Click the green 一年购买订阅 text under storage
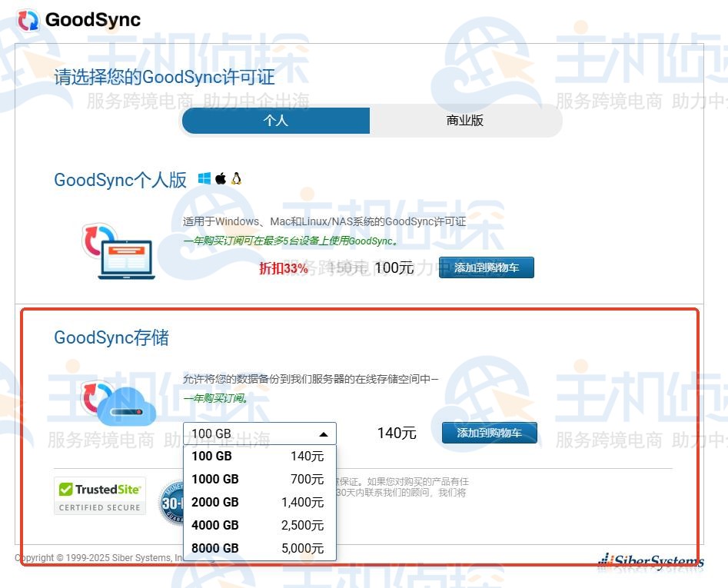The image size is (728, 588). pos(215,398)
